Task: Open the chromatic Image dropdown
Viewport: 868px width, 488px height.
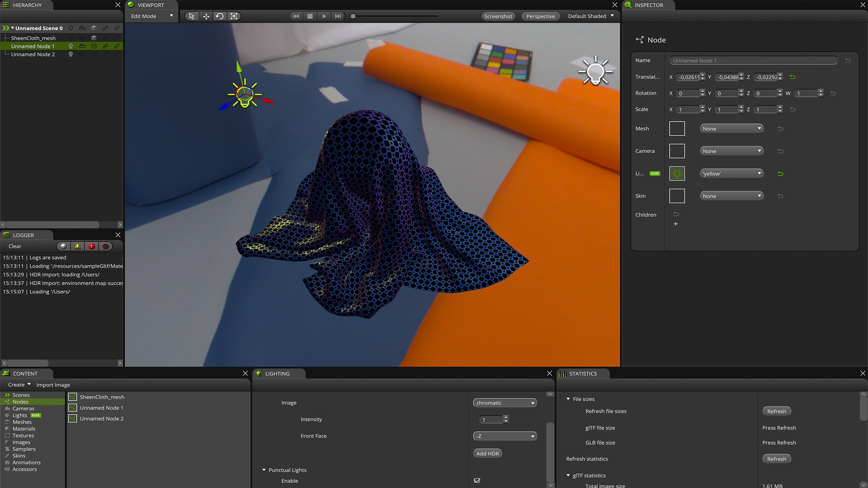Action: tap(505, 403)
